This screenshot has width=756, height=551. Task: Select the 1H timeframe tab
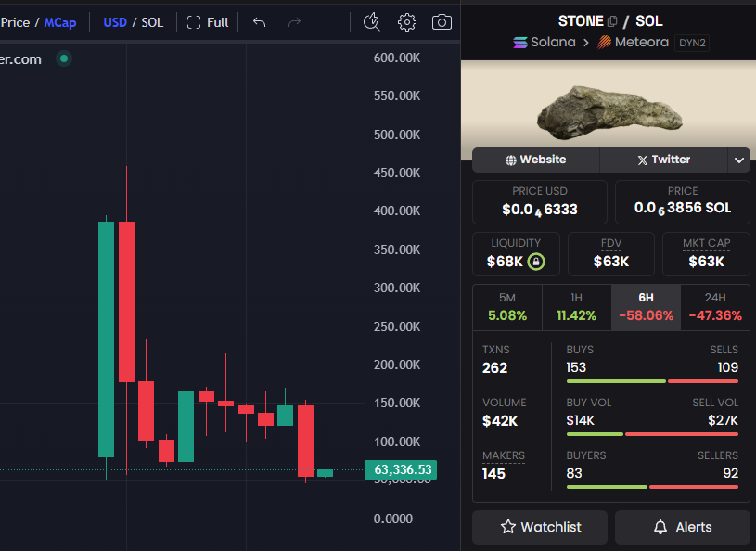[x=577, y=307]
